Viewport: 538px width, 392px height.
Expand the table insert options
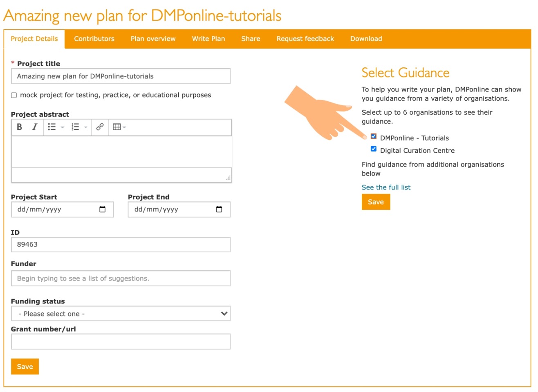point(124,127)
